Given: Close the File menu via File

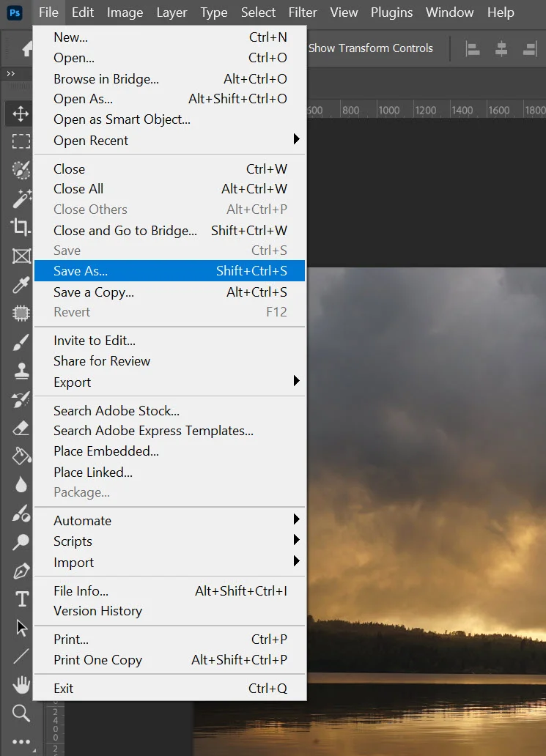Looking at the screenshot, I should (48, 12).
